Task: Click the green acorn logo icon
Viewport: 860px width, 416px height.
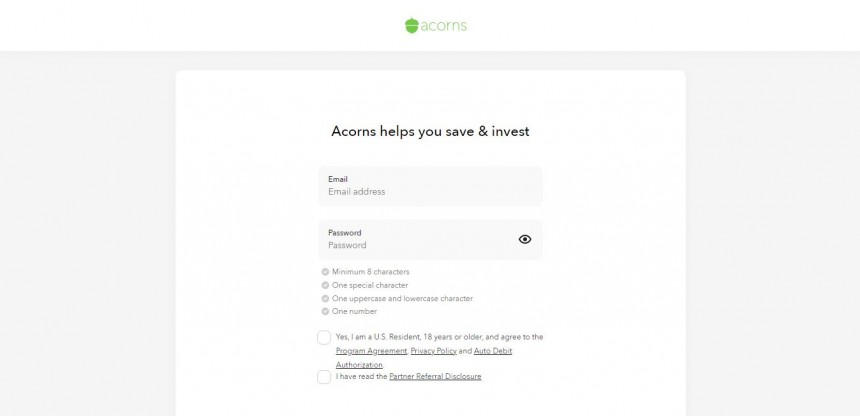Action: (412, 25)
